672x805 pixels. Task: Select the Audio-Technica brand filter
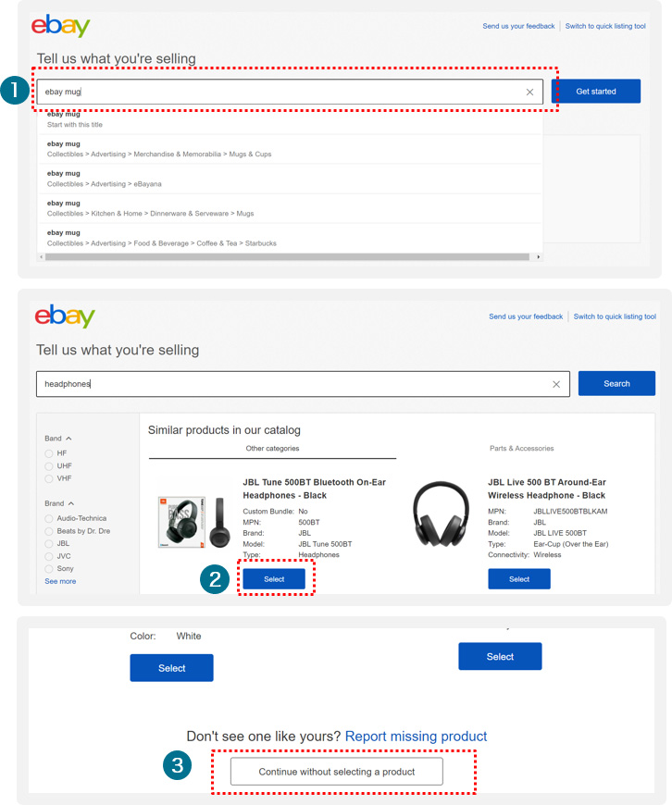[x=49, y=518]
